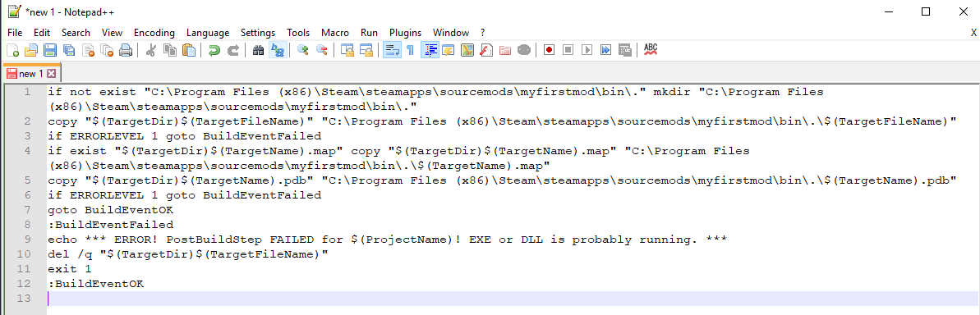Open the Edit menu
980x315 pixels.
(42, 33)
